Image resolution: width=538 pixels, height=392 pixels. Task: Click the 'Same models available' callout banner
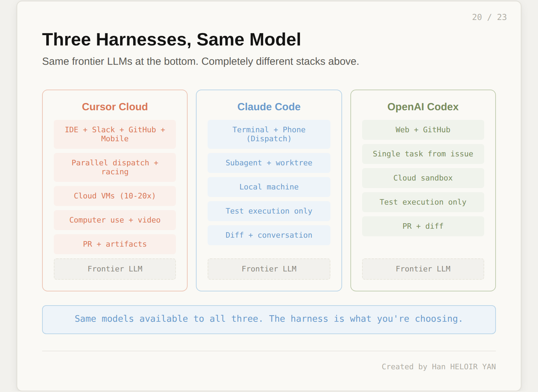(x=269, y=319)
